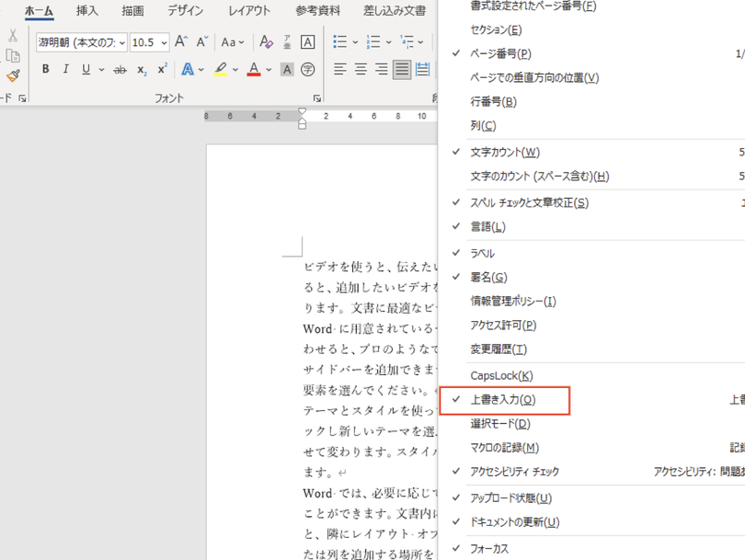Click the increase font size icon
This screenshot has width=745, height=560.
(181, 42)
